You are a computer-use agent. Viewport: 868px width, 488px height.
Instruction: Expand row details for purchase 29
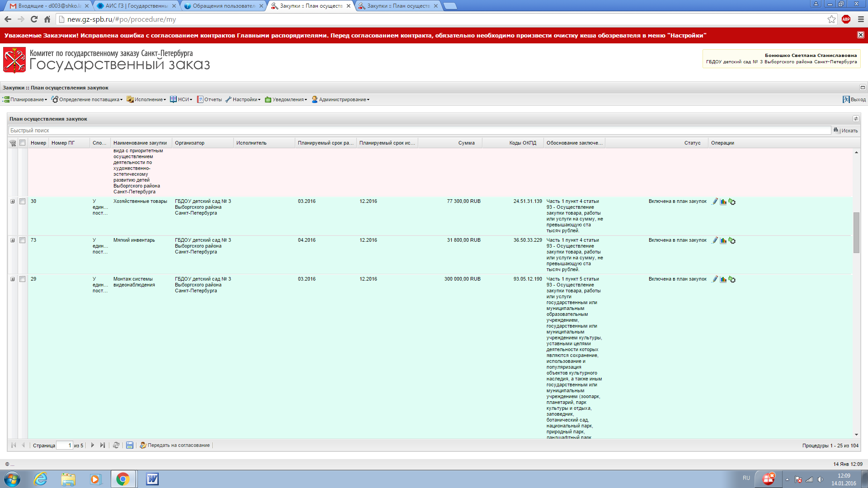click(x=13, y=279)
